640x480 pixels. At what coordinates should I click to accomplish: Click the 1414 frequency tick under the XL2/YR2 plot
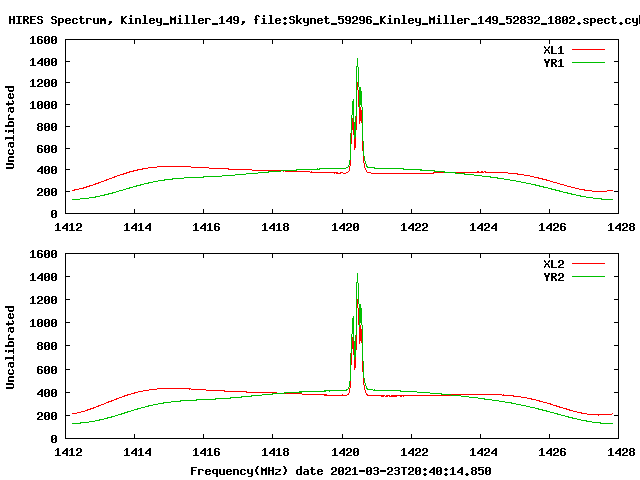pyautogui.click(x=137, y=452)
